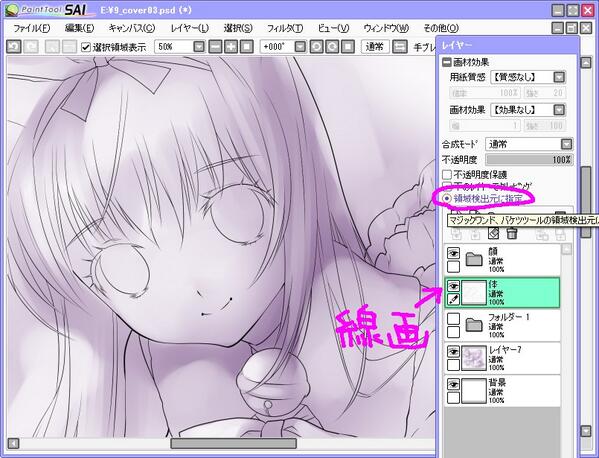Click the pen mark on the 体 layer

click(453, 300)
